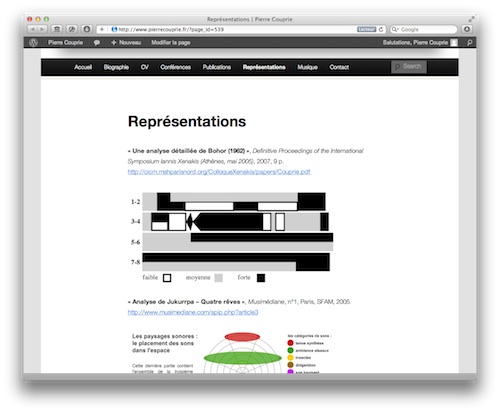Click the site Search input field
This screenshot has width=500, height=413.
tap(409, 67)
